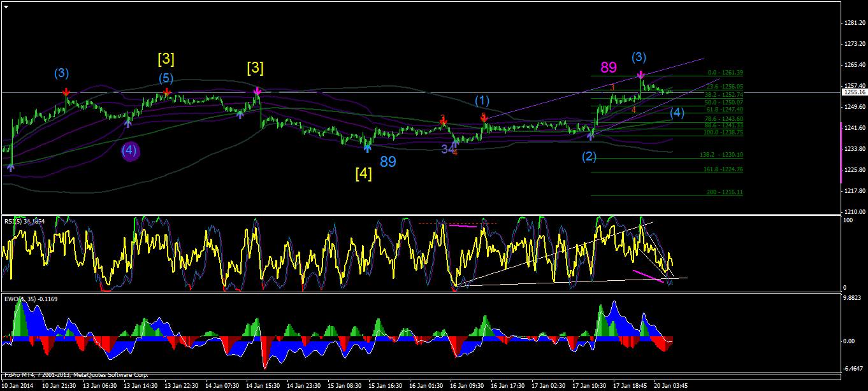
Task: Select the red down arrow below left blue (3)
Action: click(x=66, y=93)
